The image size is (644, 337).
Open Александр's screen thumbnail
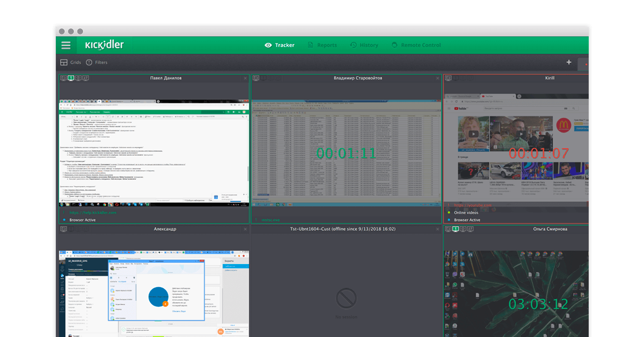coord(154,294)
